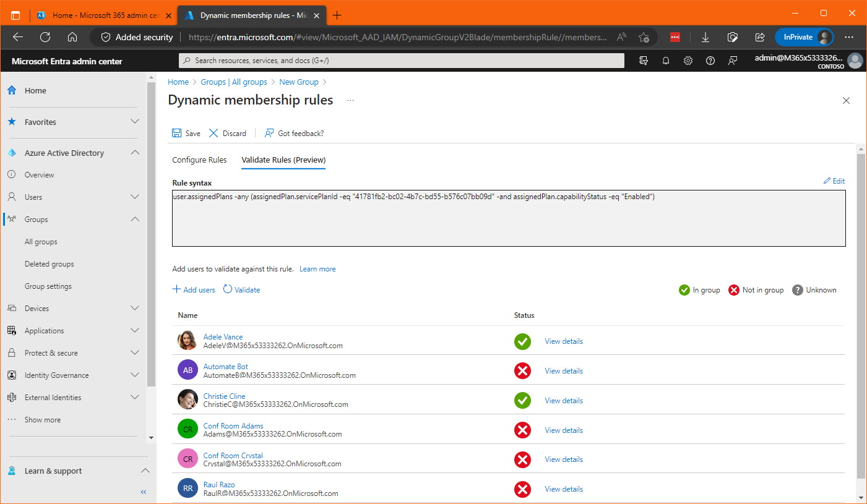Open All groups in sidebar

tap(41, 242)
